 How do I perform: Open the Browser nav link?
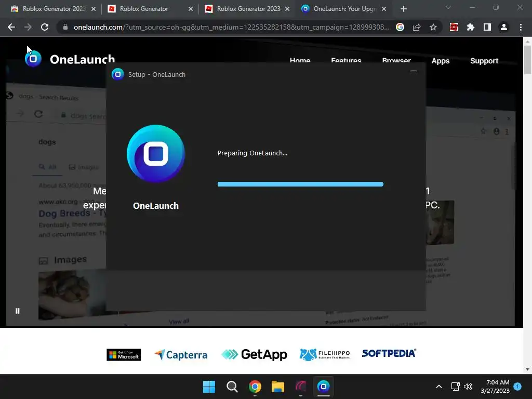[396, 61]
